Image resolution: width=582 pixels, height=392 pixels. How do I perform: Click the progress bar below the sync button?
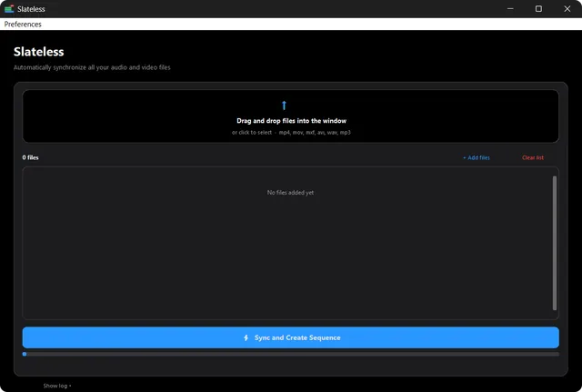click(x=291, y=354)
